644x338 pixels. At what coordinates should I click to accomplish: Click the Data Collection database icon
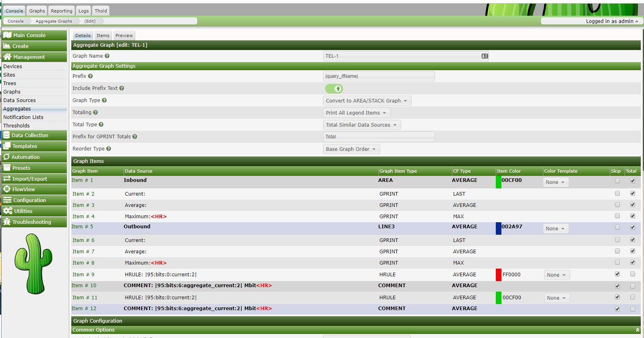coord(6,135)
